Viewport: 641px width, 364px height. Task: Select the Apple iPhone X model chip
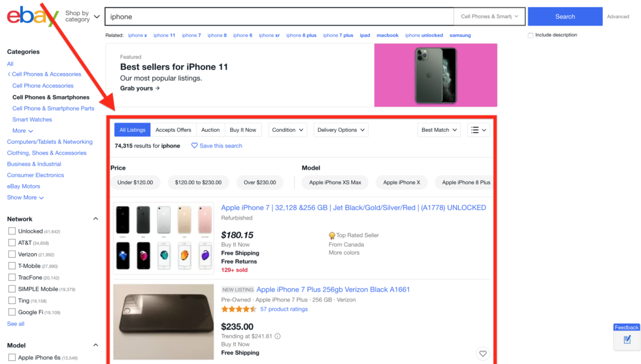[x=401, y=183]
